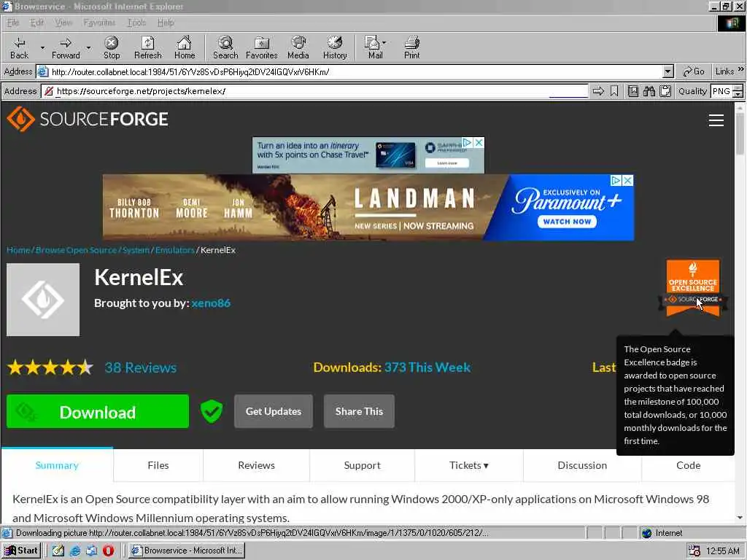Click the Home breadcrumb link
747x560 pixels.
(x=18, y=250)
